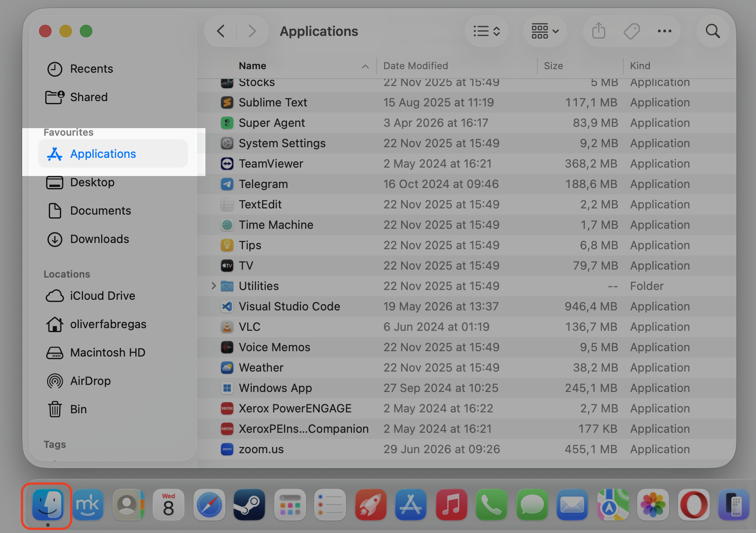The width and height of the screenshot is (756, 533).
Task: Open Calendar showing Wed 8 in Dock
Action: [168, 505]
